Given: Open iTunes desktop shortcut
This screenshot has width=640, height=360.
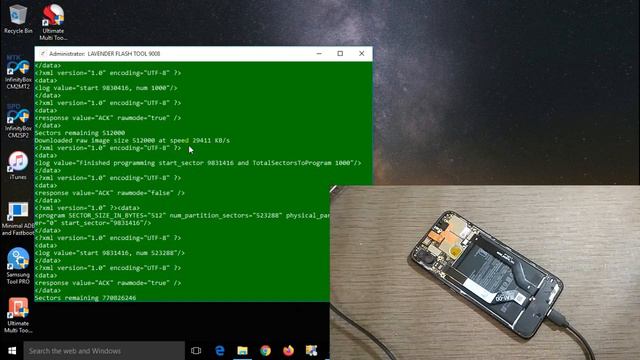Looking at the screenshot, I should tap(18, 166).
